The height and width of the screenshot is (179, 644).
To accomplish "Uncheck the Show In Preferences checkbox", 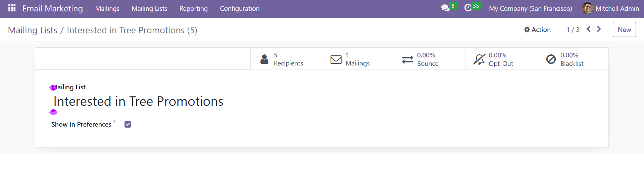I will tap(128, 124).
